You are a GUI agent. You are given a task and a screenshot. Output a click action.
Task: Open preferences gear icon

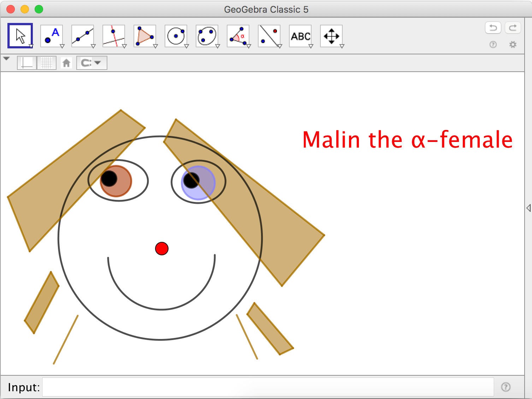513,44
